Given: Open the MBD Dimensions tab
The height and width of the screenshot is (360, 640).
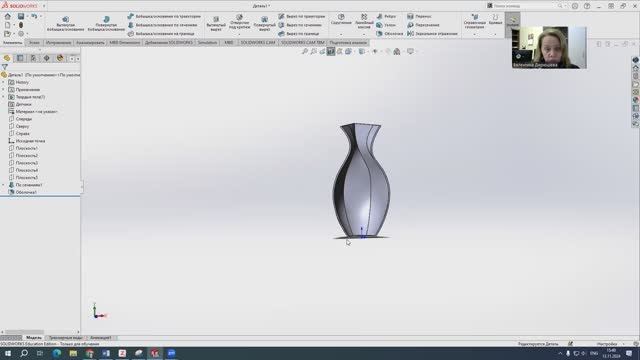Looking at the screenshot, I should coord(124,42).
